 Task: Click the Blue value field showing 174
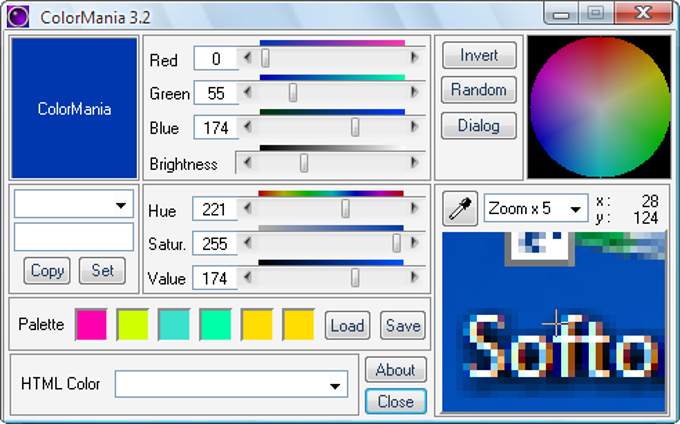tap(216, 127)
